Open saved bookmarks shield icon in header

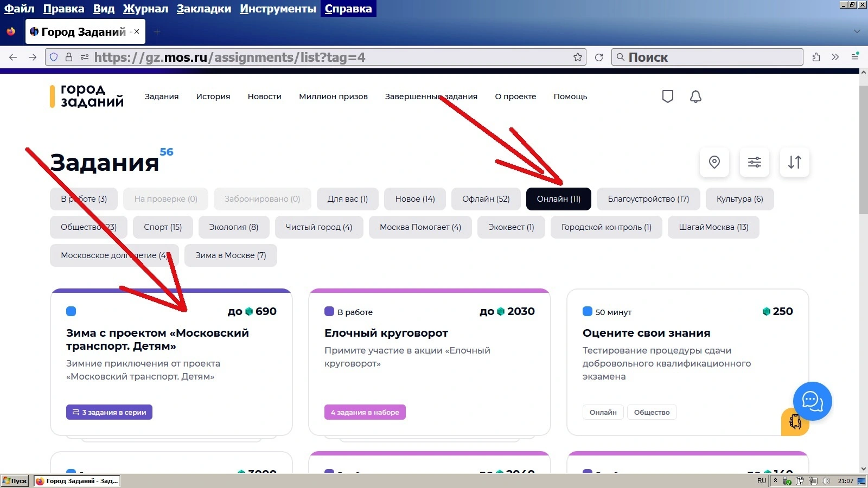(x=668, y=97)
